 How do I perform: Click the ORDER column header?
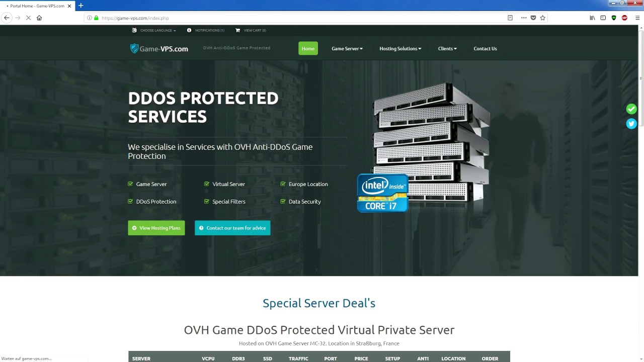pos(490,358)
